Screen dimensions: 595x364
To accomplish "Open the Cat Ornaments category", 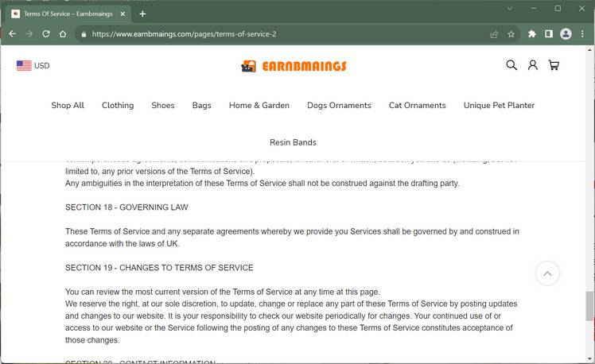I will [417, 106].
